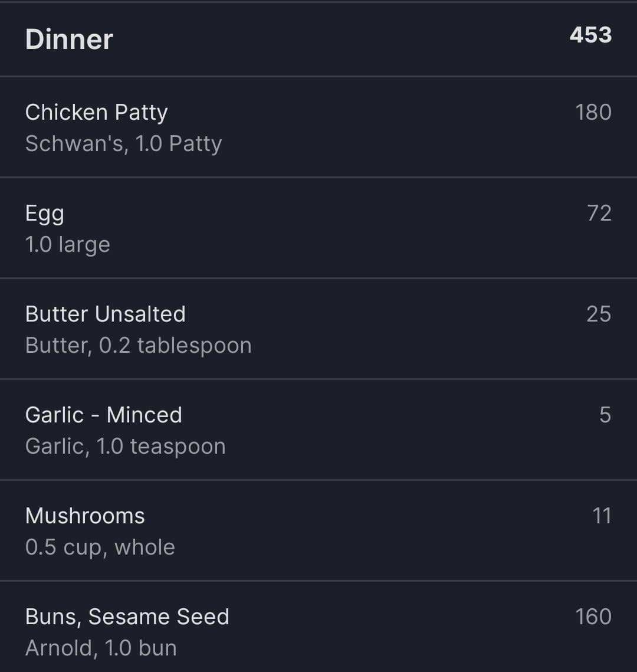Select 0.5 cup, whole serving text
This screenshot has height=672, width=637.
click(100, 548)
